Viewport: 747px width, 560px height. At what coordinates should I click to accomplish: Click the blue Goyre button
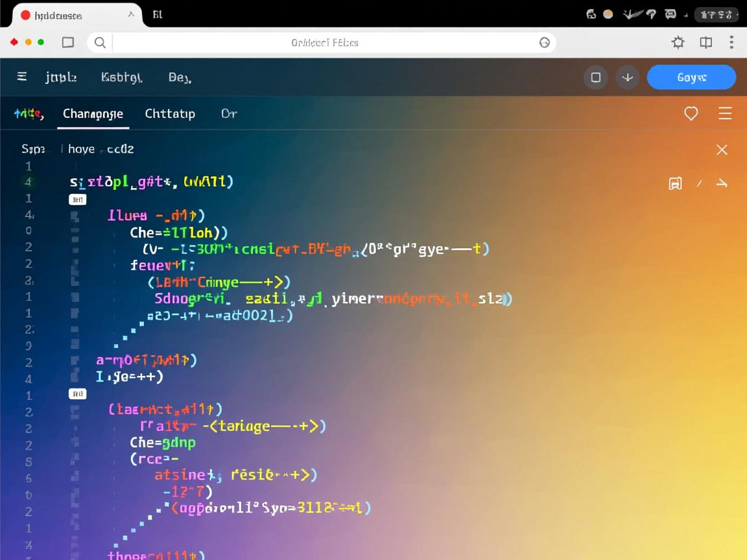(691, 77)
